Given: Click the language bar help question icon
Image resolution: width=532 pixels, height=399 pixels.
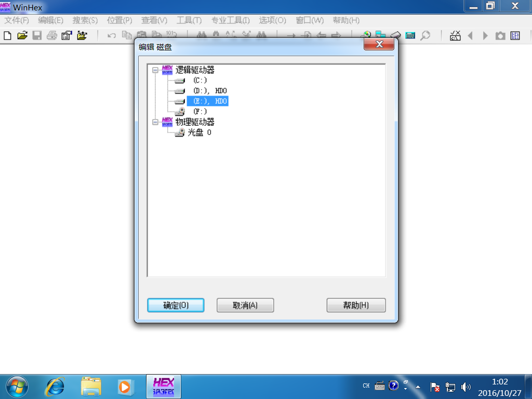Looking at the screenshot, I should click(393, 385).
